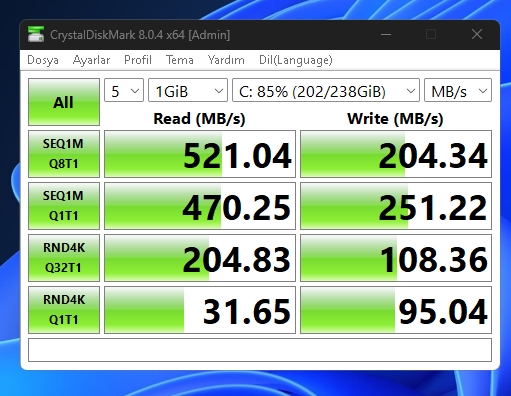Image resolution: width=511 pixels, height=396 pixels.
Task: Click the 31.65 read result
Action: [x=200, y=310]
